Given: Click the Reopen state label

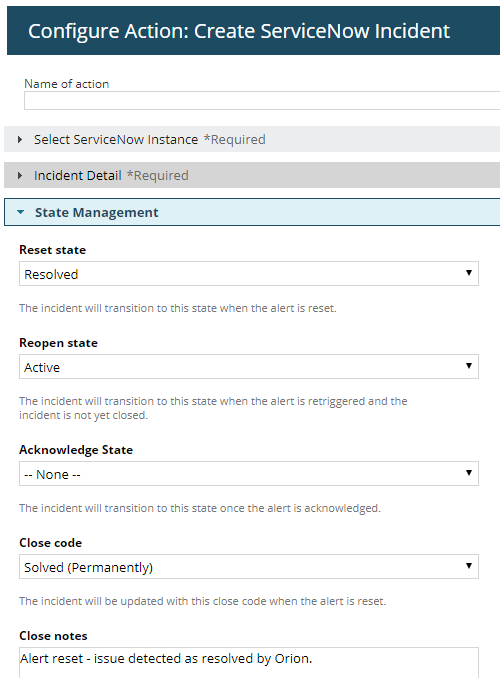Looking at the screenshot, I should pos(58,343).
